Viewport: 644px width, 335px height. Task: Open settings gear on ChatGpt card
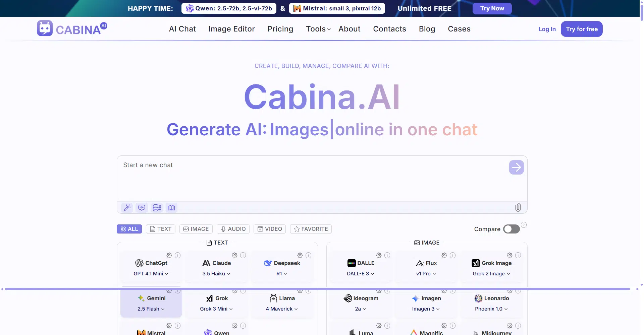click(x=169, y=255)
